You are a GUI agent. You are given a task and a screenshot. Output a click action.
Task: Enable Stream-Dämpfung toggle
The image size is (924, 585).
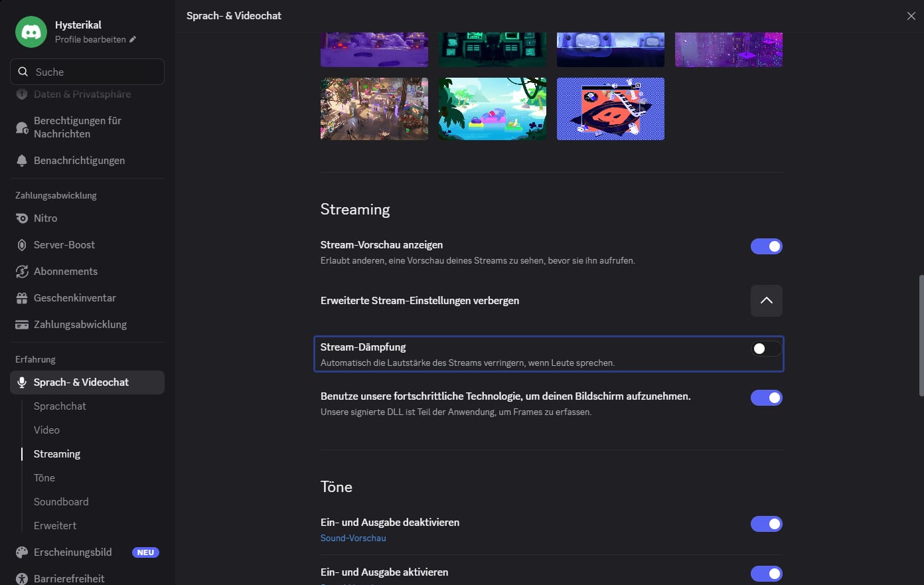pyautogui.click(x=767, y=349)
